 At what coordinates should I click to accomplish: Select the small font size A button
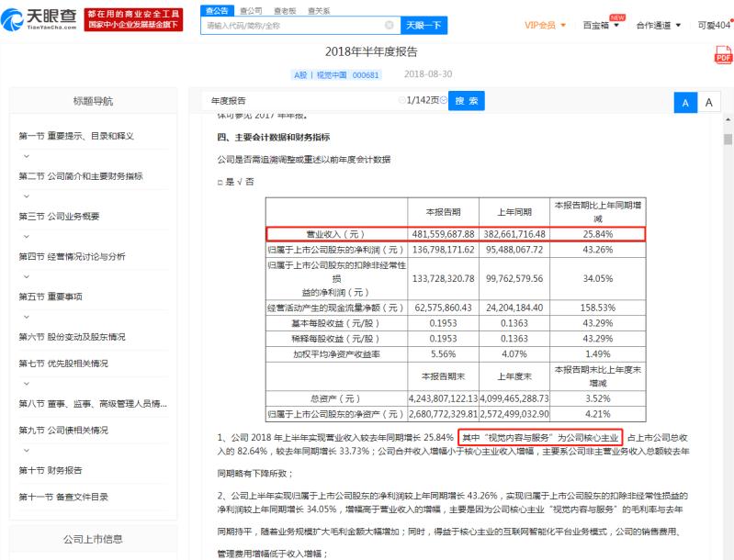[x=708, y=103]
